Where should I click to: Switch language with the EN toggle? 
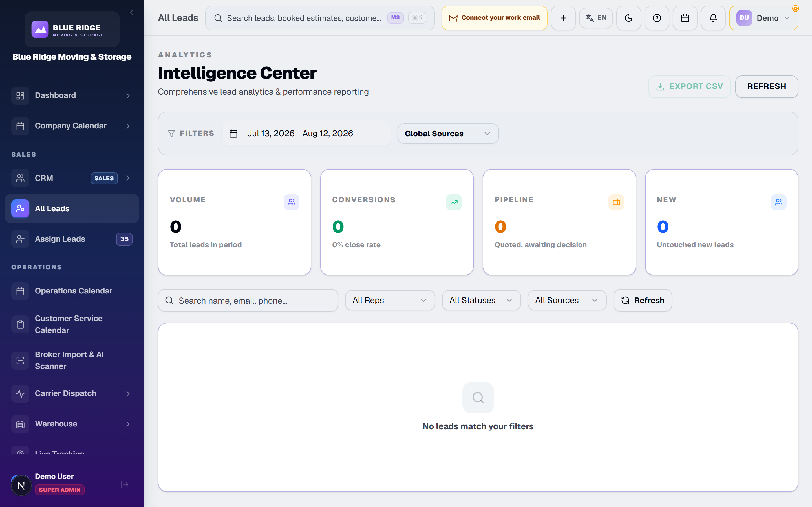[x=596, y=18]
